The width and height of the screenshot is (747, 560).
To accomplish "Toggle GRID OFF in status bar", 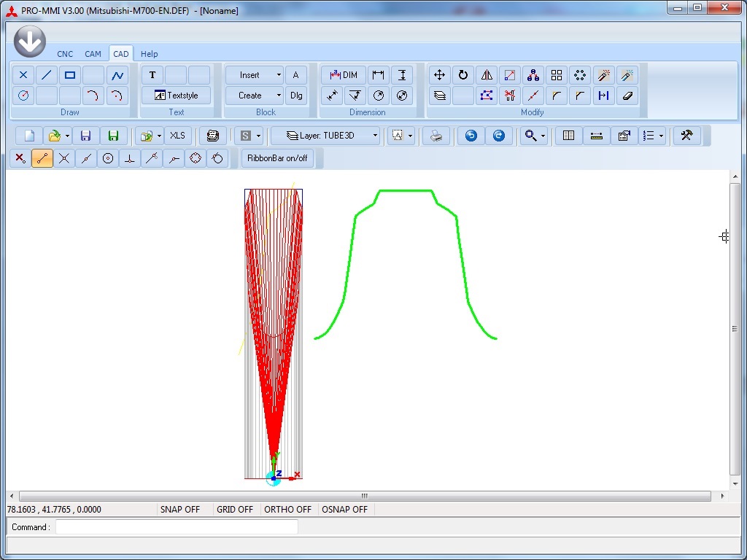I will 235,510.
